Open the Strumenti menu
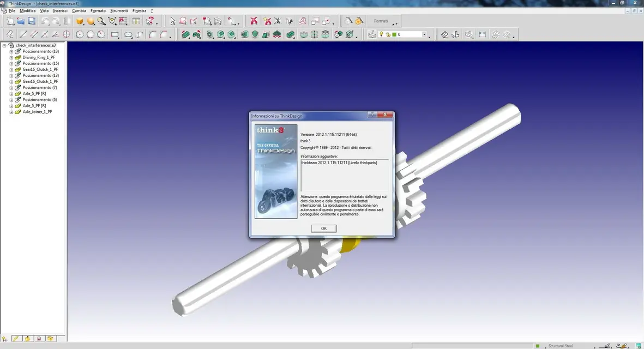644x349 pixels. click(119, 11)
